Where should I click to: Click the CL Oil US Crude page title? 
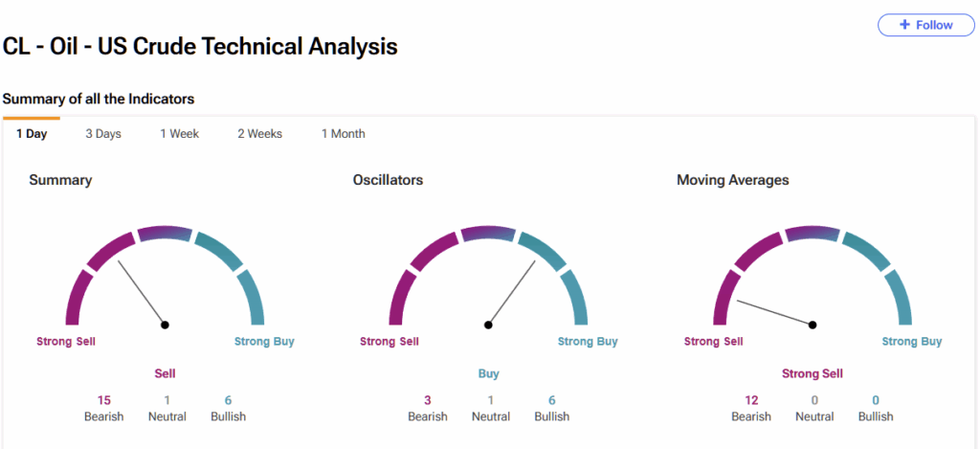(x=200, y=47)
